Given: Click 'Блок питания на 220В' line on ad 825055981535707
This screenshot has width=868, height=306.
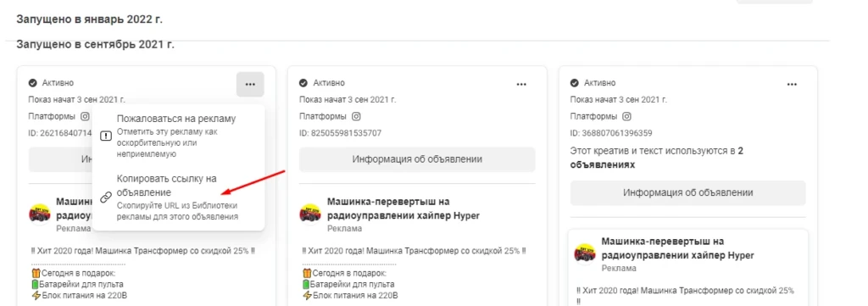Looking at the screenshot, I should click(x=350, y=295).
